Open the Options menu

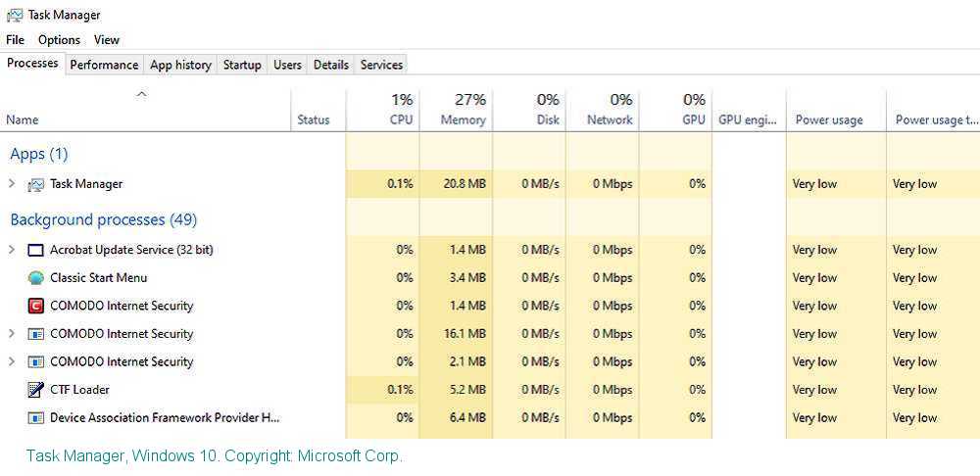pos(60,40)
